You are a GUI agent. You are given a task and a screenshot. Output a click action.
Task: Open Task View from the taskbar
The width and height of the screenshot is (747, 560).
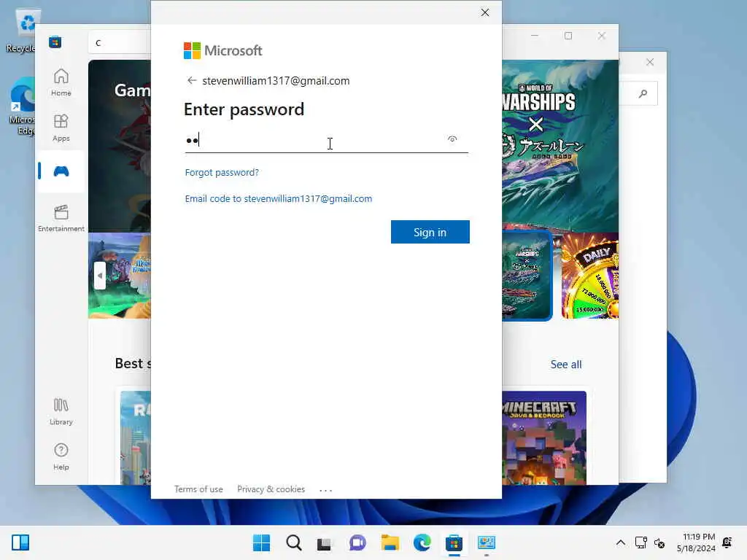[x=324, y=542]
